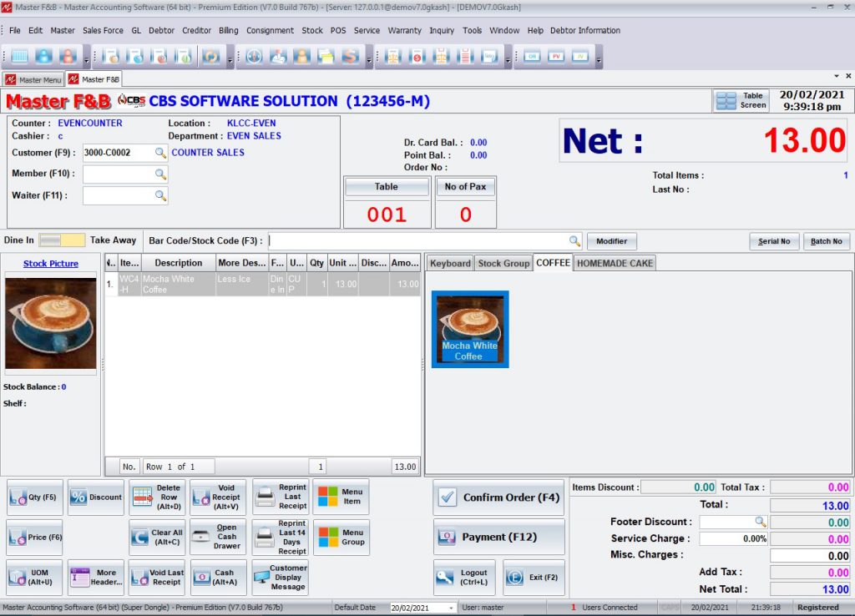855x616 pixels.
Task: Switch to the Master Menu tab
Action: [33, 79]
